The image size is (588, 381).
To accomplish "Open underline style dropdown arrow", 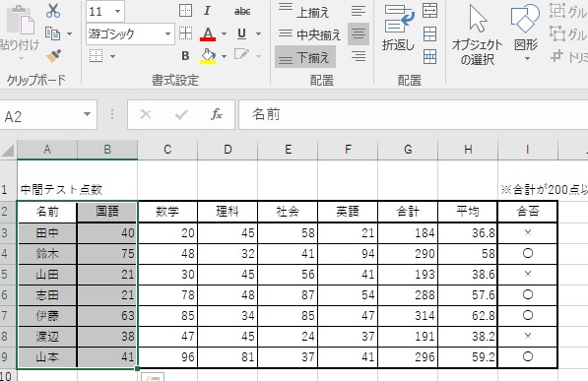I will coord(258,34).
